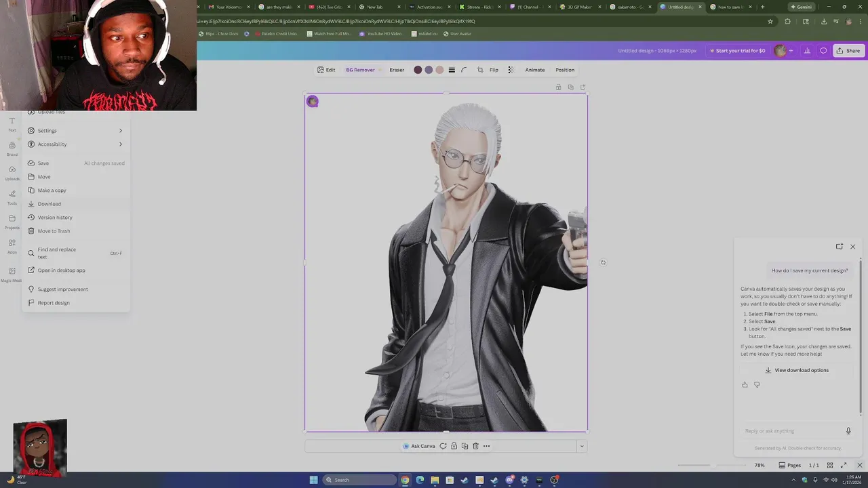Select the Crop tool icon
Image resolution: width=868 pixels, height=488 pixels.
click(x=480, y=70)
